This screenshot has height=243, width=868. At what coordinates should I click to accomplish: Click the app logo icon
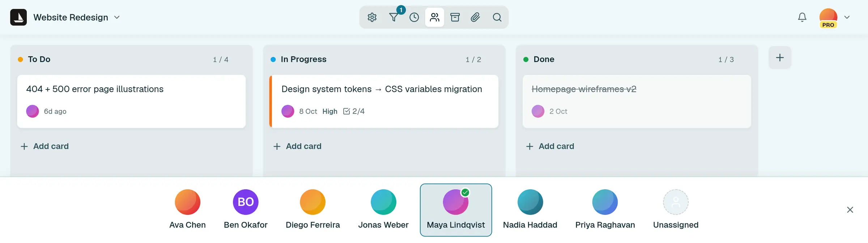coord(18,17)
